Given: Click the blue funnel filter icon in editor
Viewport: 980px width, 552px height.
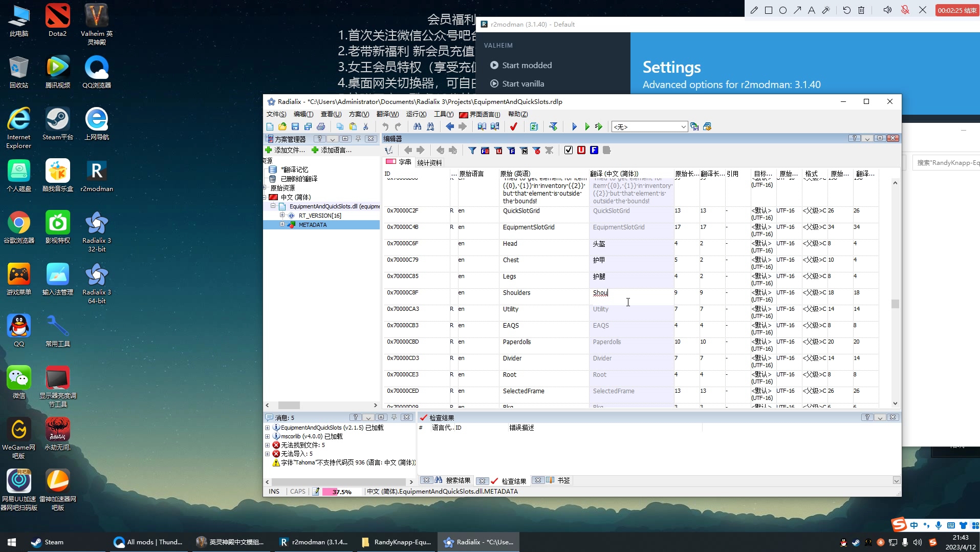Looking at the screenshot, I should click(x=472, y=150).
